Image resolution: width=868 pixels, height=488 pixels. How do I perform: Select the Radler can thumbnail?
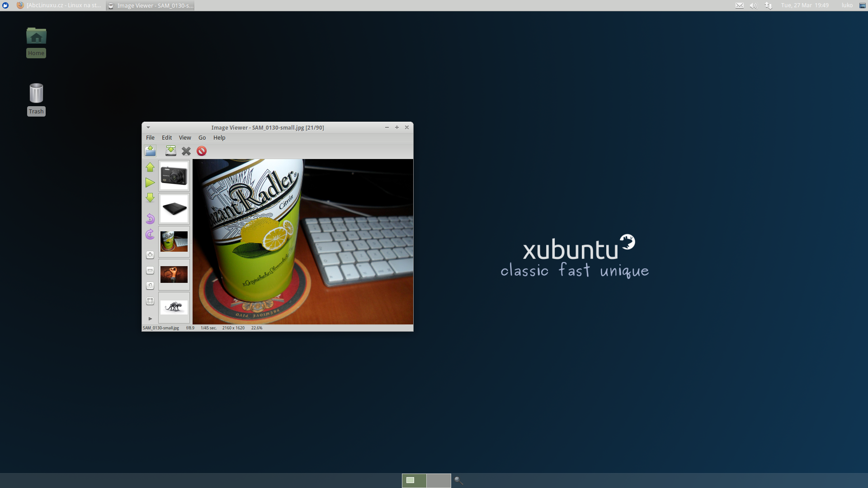(x=174, y=242)
